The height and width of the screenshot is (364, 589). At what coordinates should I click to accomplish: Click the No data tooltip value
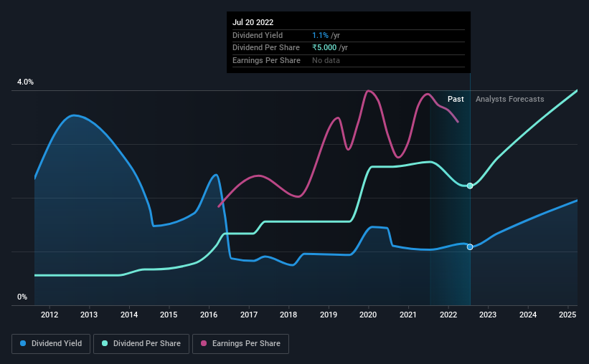click(326, 60)
